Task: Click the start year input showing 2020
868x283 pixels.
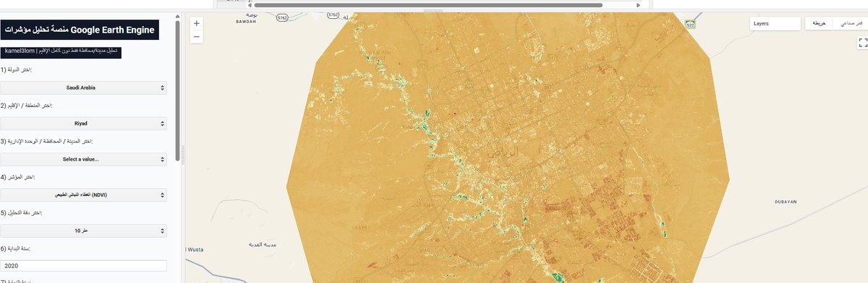Action: pos(83,266)
